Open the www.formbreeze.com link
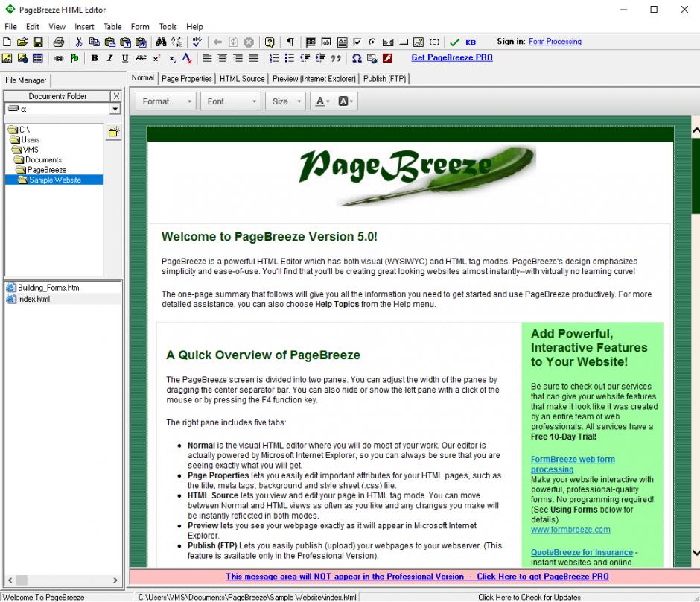Screen dimensions: 700x602 (x=570, y=530)
